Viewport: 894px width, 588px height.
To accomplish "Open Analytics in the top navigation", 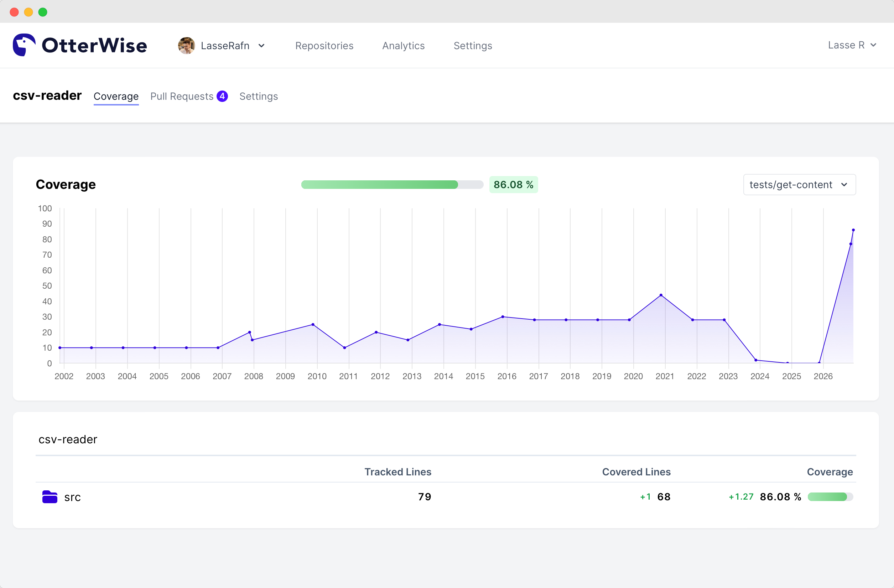I will [403, 46].
